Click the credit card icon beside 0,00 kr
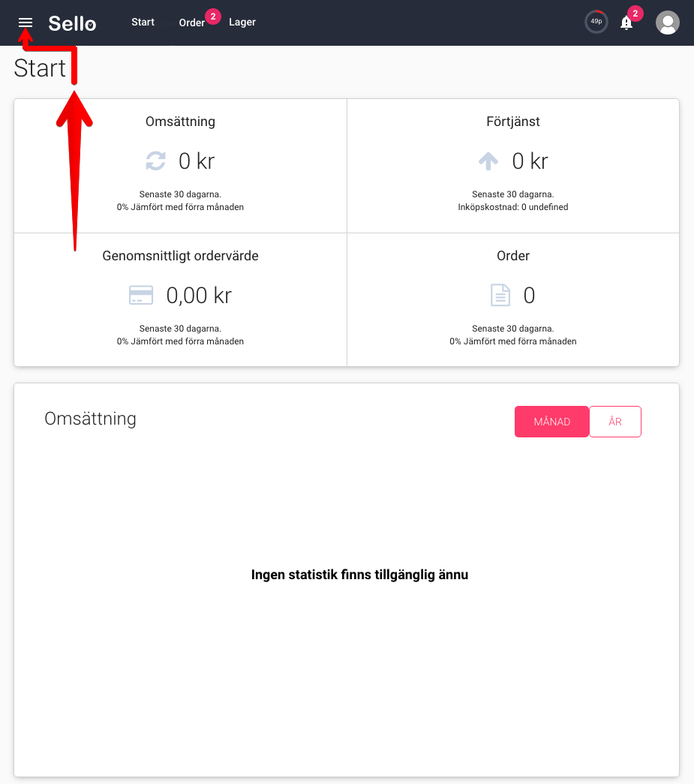This screenshot has height=784, width=694. (141, 295)
